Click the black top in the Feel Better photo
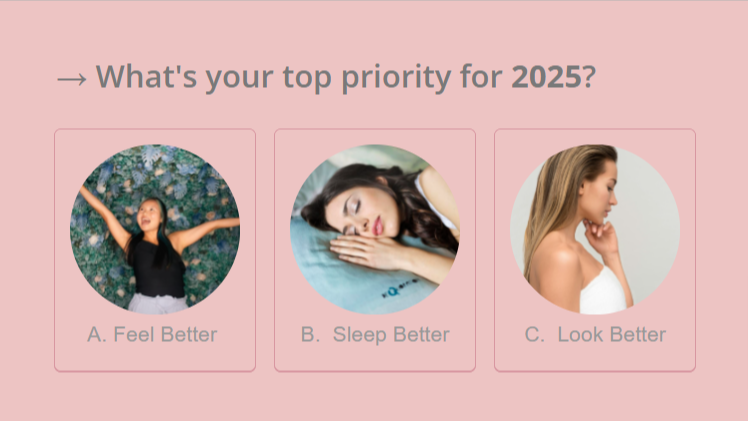The width and height of the screenshot is (748, 421). (x=158, y=269)
